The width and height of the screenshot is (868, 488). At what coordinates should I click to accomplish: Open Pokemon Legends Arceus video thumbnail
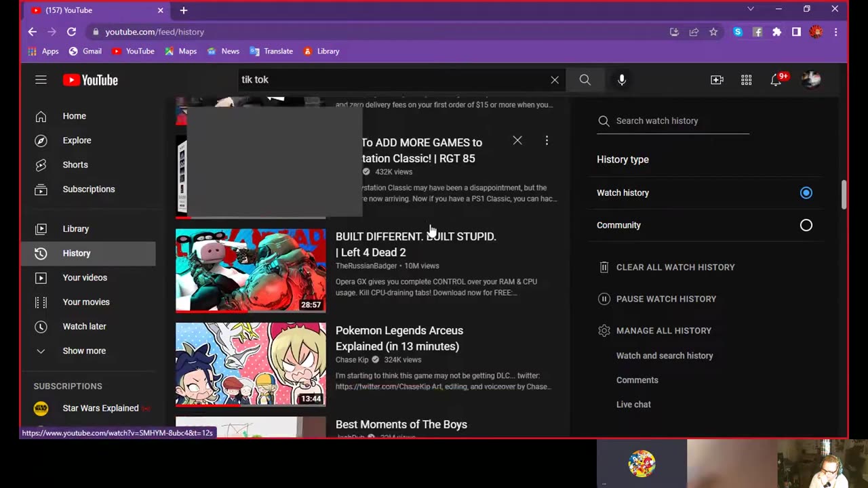click(x=251, y=364)
